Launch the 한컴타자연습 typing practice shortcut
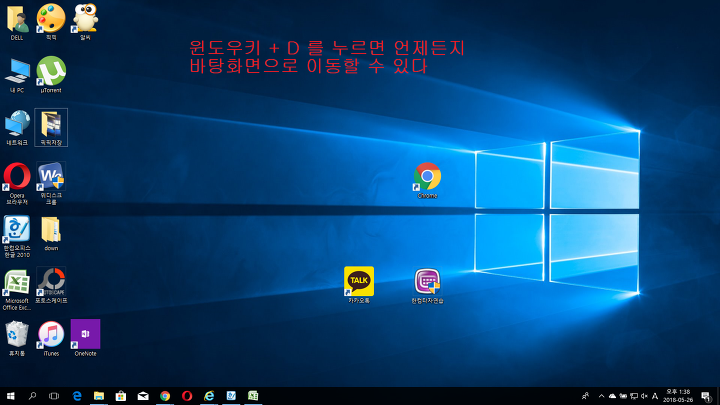 (427, 286)
